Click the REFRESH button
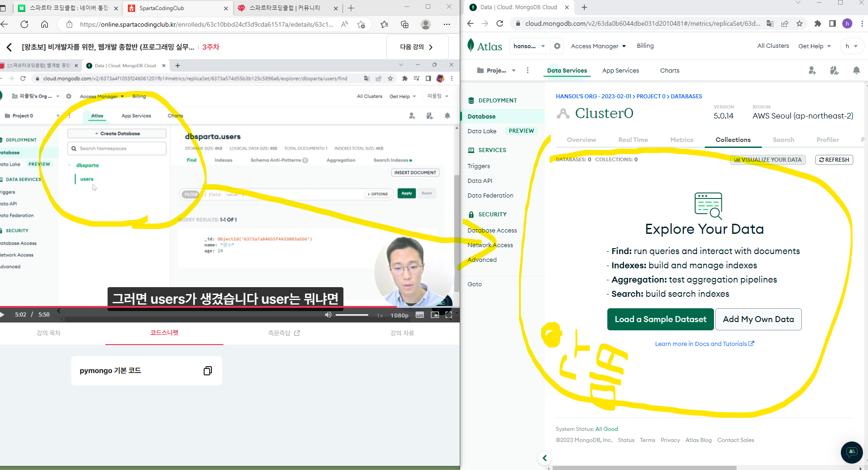Viewport: 868px width, 470px height. [834, 159]
